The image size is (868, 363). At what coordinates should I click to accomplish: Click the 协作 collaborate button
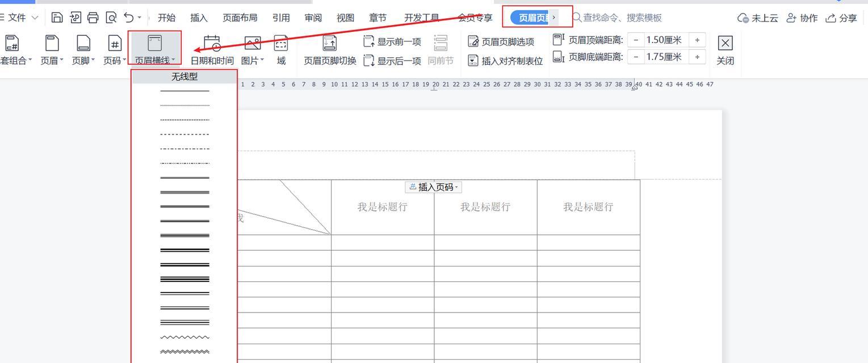[x=802, y=18]
